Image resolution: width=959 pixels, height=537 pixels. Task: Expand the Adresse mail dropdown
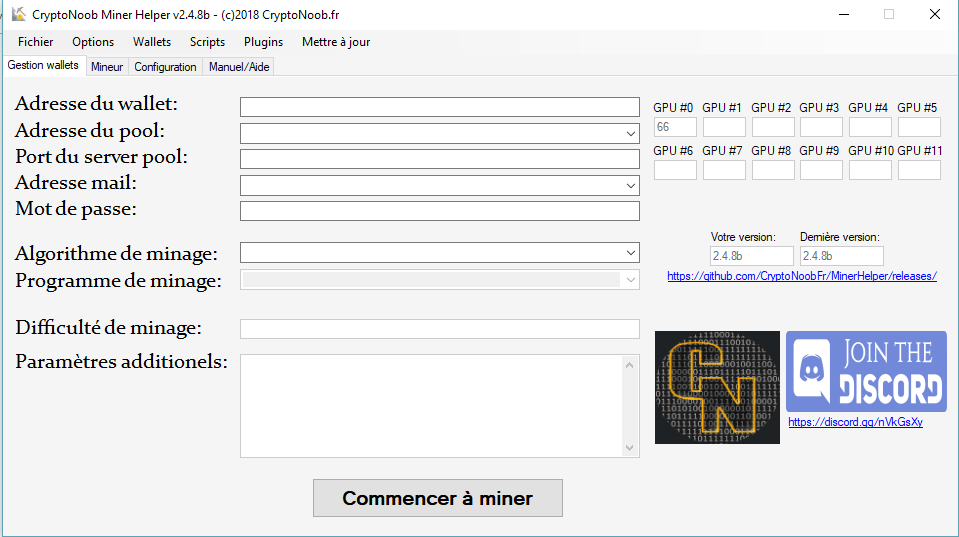(631, 185)
